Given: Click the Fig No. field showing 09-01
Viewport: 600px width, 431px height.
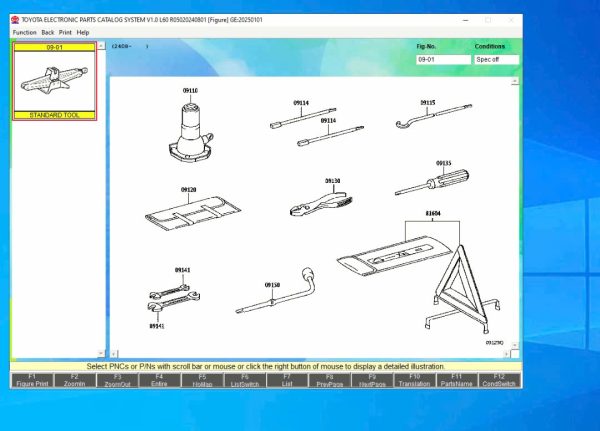Looking at the screenshot, I should pos(443,59).
